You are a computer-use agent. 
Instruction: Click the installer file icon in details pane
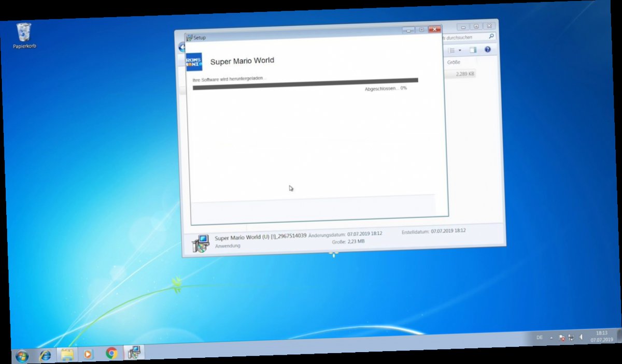point(200,243)
